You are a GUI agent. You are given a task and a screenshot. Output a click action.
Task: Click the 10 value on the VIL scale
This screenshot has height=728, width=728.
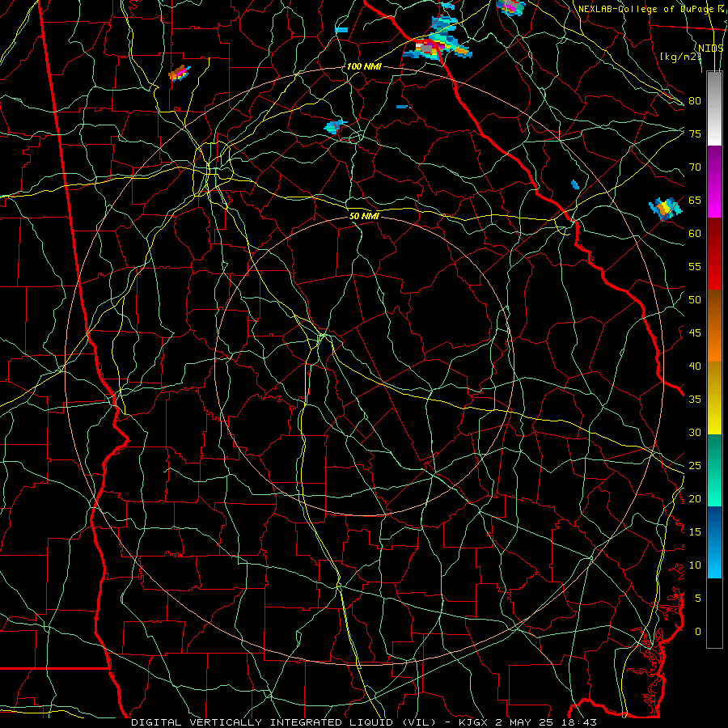[695, 565]
